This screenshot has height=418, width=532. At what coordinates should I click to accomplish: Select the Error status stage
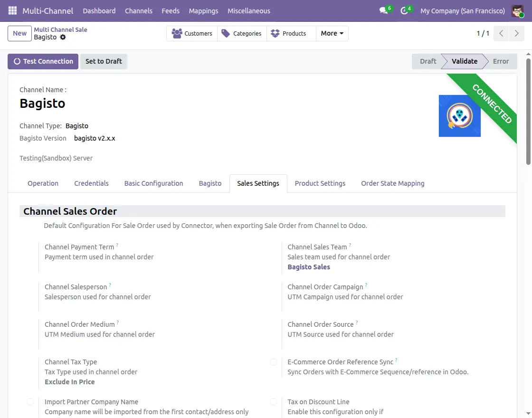coord(501,61)
